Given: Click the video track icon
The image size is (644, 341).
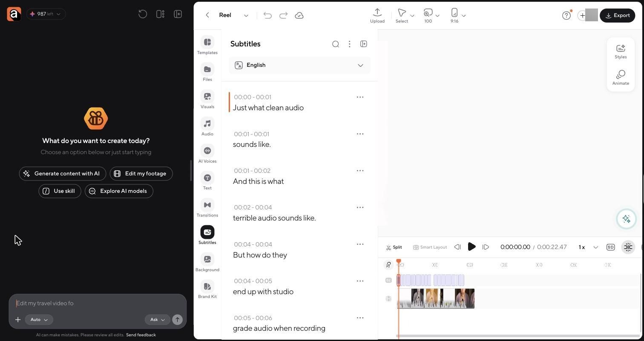Looking at the screenshot, I should [x=388, y=299].
